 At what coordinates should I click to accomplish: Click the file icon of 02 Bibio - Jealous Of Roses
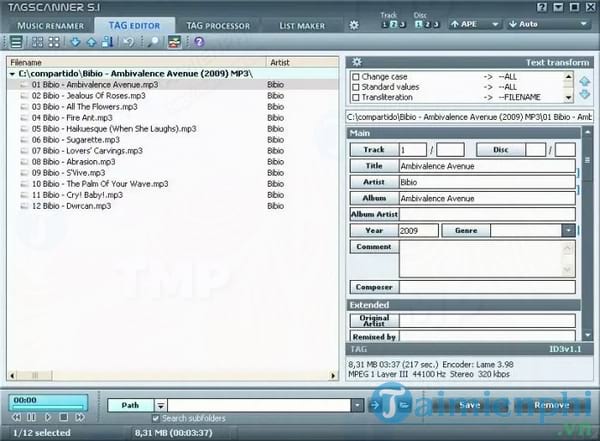(24, 96)
